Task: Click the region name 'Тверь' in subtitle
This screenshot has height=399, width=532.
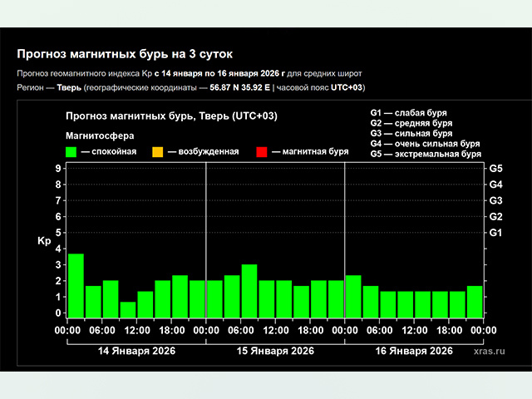Action: (x=69, y=87)
